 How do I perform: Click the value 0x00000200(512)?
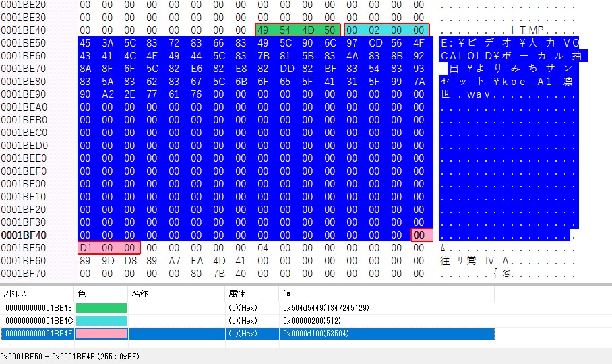pyautogui.click(x=312, y=321)
